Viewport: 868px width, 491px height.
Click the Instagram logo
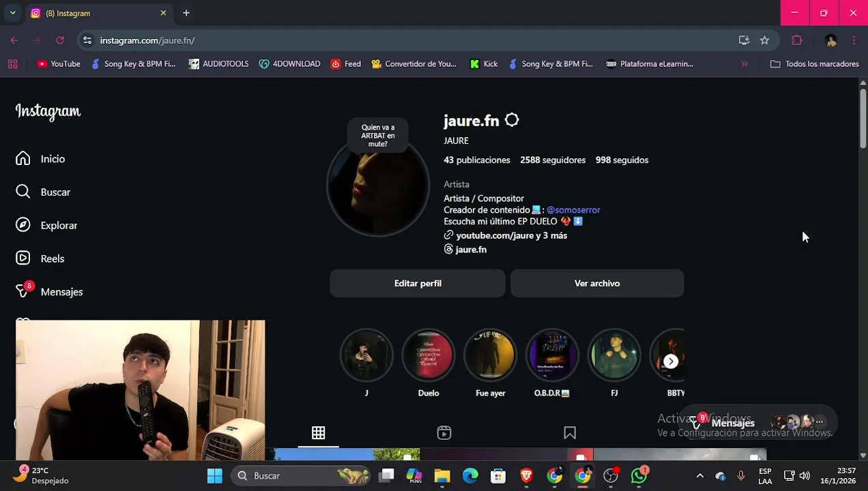tap(48, 111)
